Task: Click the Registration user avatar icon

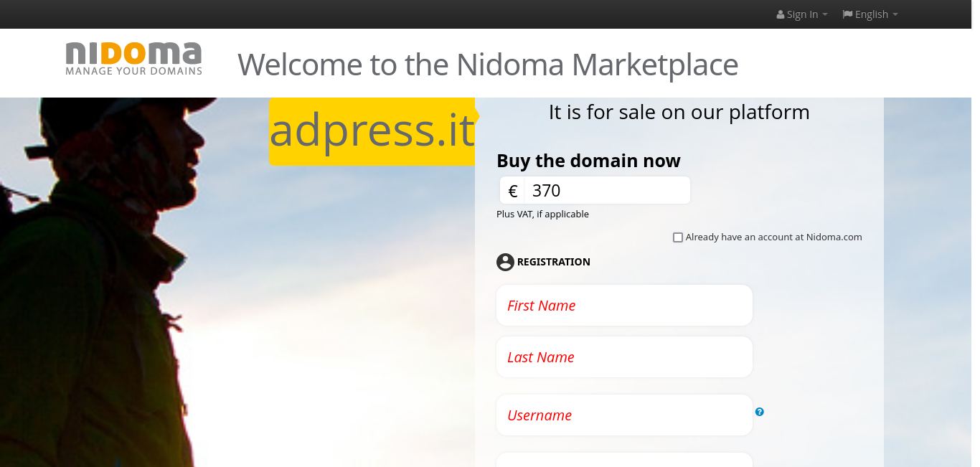Action: pos(505,262)
